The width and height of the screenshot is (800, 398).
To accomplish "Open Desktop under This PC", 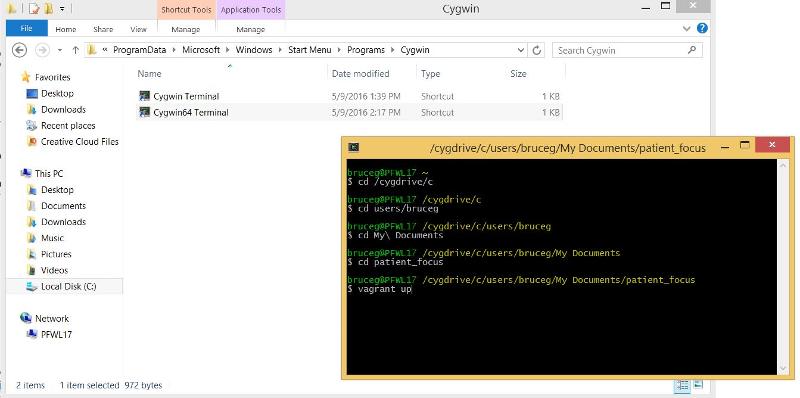I will click(57, 190).
